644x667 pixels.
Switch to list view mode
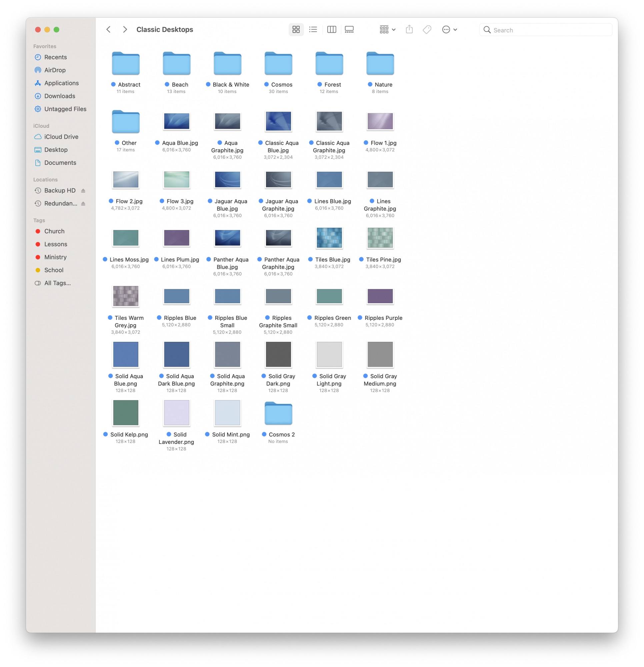point(313,30)
